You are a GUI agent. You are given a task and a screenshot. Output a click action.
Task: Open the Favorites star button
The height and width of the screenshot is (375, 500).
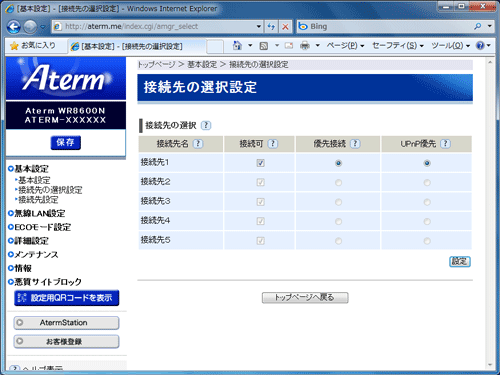click(x=33, y=46)
